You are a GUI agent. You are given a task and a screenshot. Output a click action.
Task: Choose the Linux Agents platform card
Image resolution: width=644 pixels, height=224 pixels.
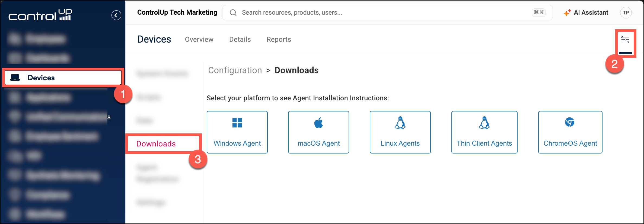tap(400, 132)
